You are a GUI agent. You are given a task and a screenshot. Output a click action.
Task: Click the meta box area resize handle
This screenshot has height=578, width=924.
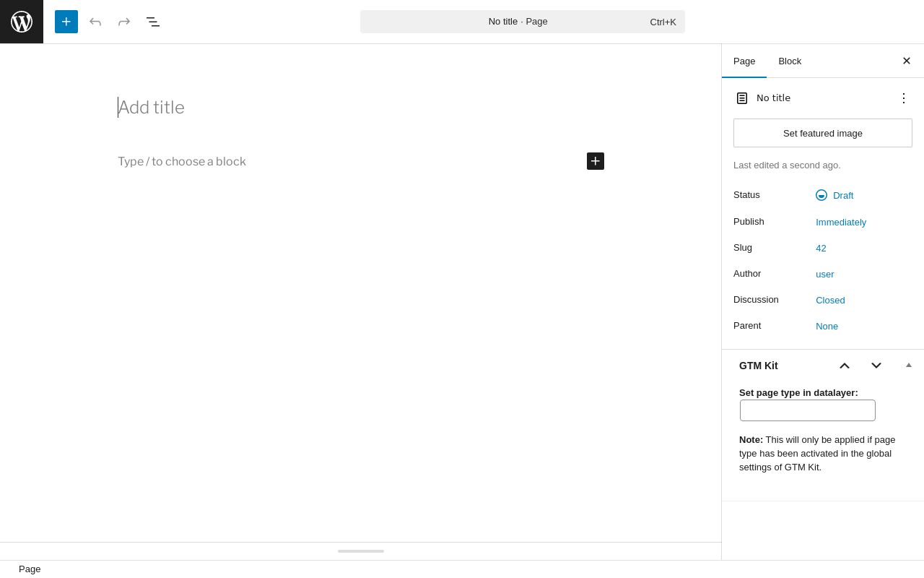click(361, 551)
